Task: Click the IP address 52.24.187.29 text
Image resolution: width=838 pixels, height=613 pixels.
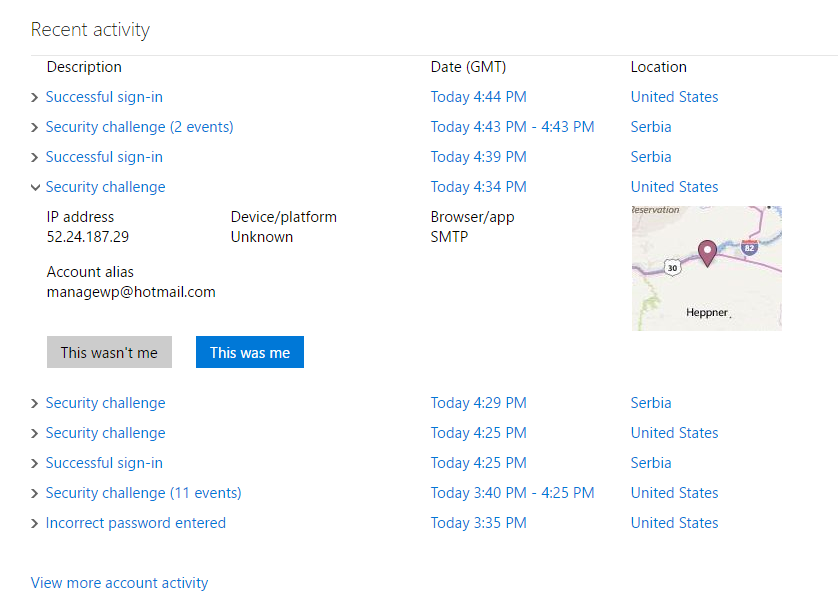Action: tap(88, 237)
